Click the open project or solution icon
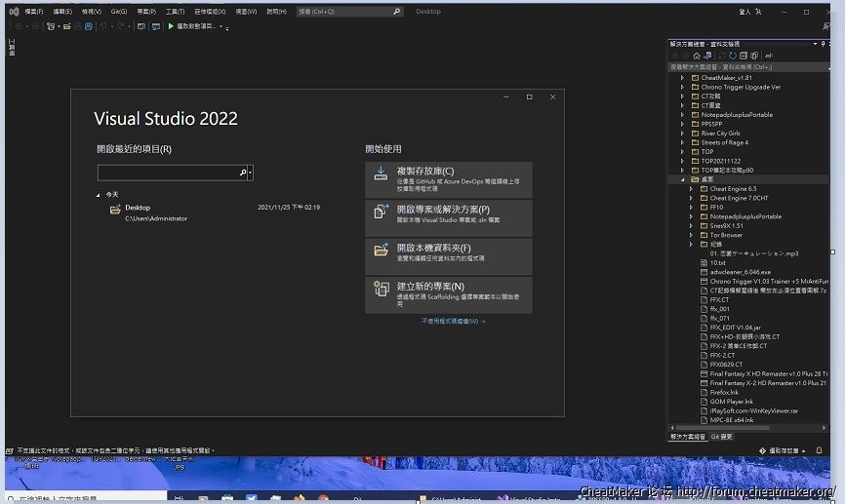 point(382,212)
